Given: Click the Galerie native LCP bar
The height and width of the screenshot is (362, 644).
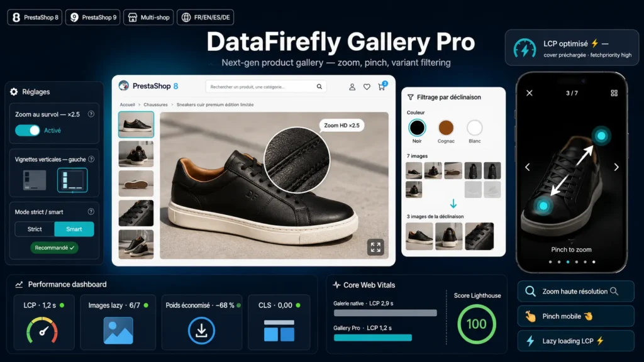Looking at the screenshot, I should pyautogui.click(x=386, y=313).
